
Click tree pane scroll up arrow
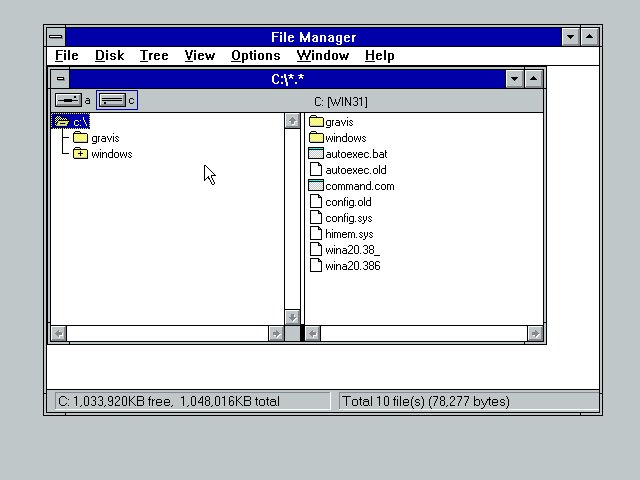coord(292,121)
